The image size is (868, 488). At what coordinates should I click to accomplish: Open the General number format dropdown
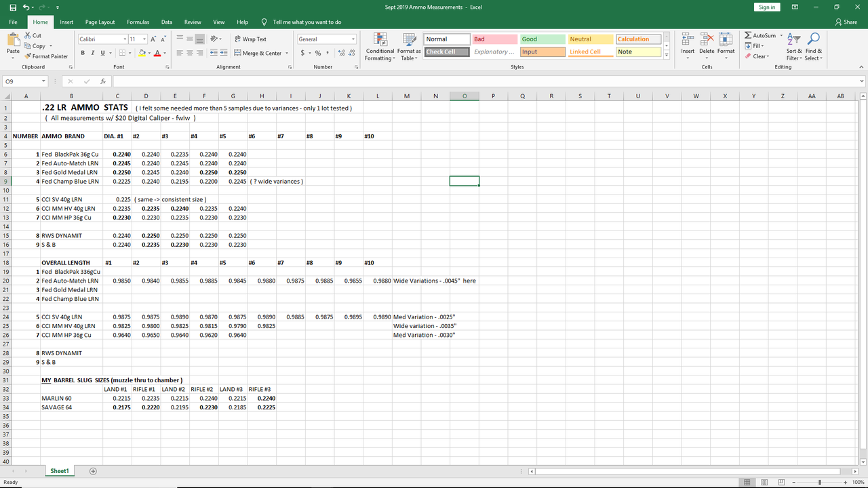(353, 39)
